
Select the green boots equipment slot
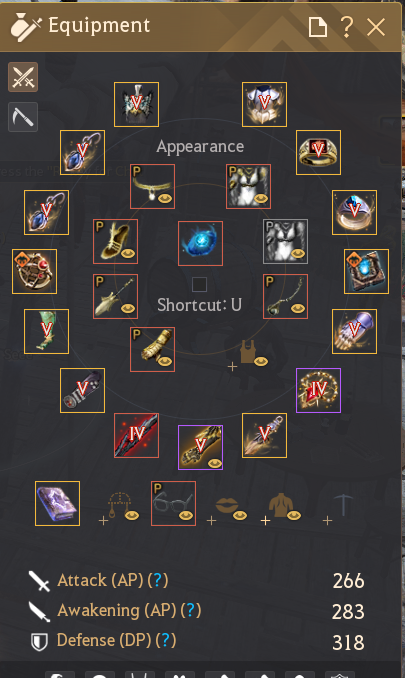[x=46, y=331]
